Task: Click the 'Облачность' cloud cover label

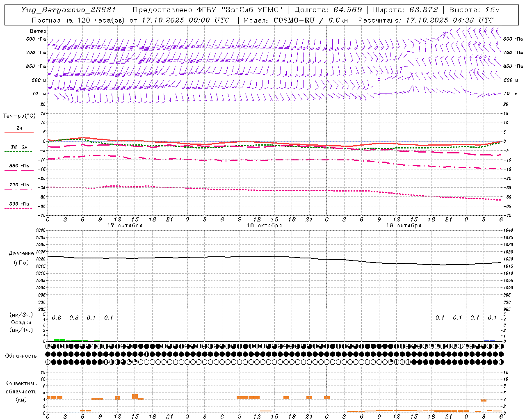Action: [x=21, y=356]
